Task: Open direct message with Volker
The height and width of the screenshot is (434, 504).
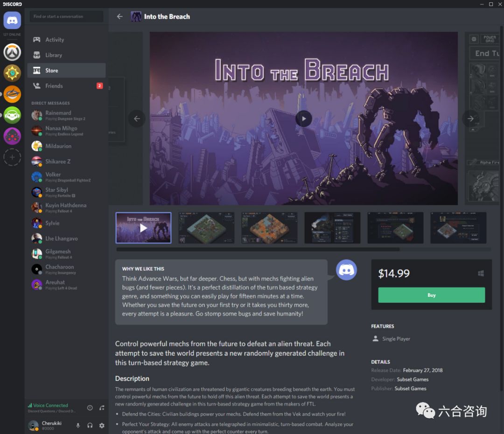Action: (x=67, y=177)
